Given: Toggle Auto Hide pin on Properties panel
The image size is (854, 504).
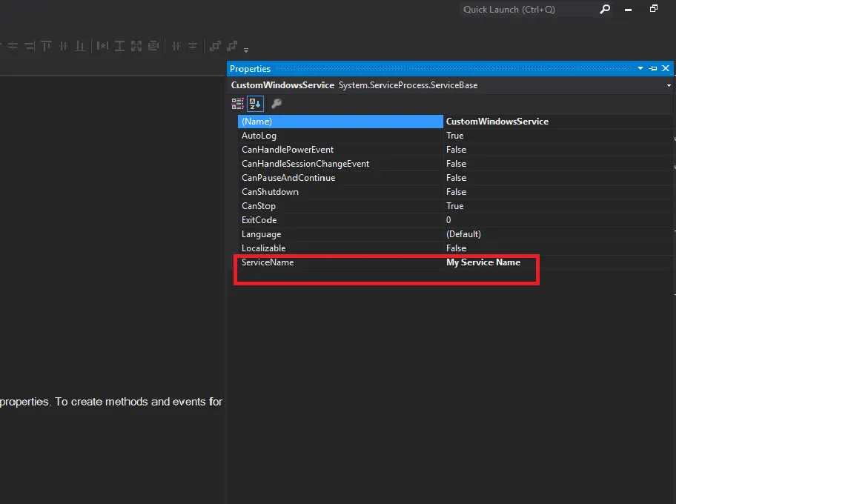Looking at the screenshot, I should (x=653, y=69).
